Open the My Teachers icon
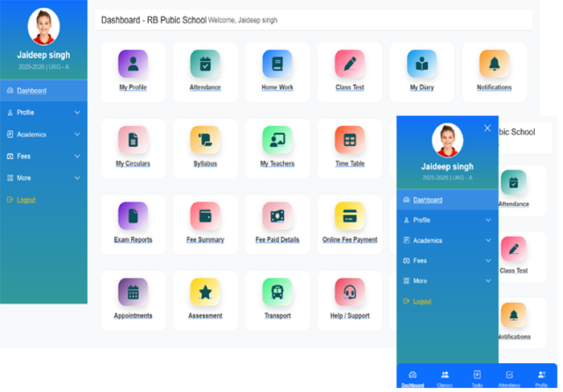This screenshot has height=392, width=563. pos(277,140)
